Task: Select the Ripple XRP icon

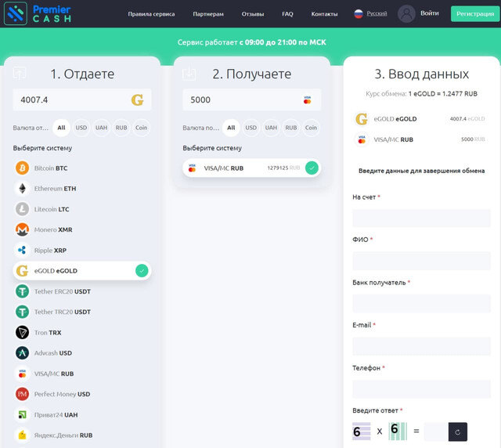Action: pyautogui.click(x=22, y=250)
